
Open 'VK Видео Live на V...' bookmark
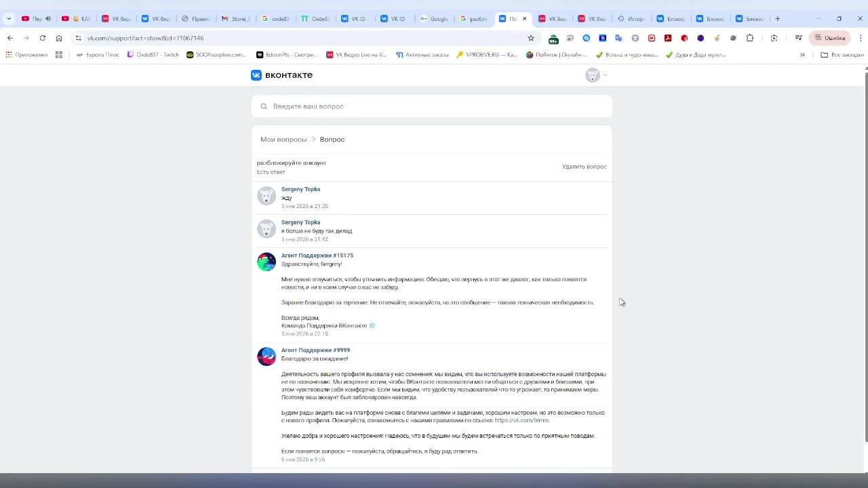(357, 54)
